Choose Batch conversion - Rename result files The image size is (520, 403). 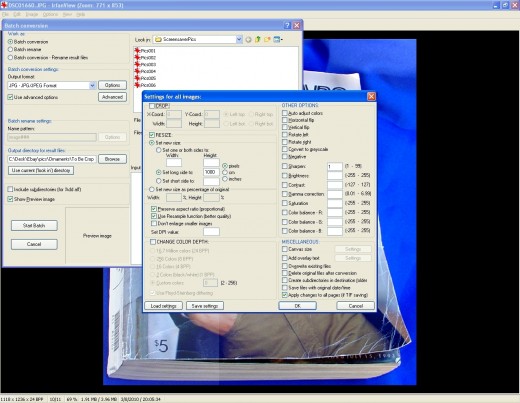10,57
